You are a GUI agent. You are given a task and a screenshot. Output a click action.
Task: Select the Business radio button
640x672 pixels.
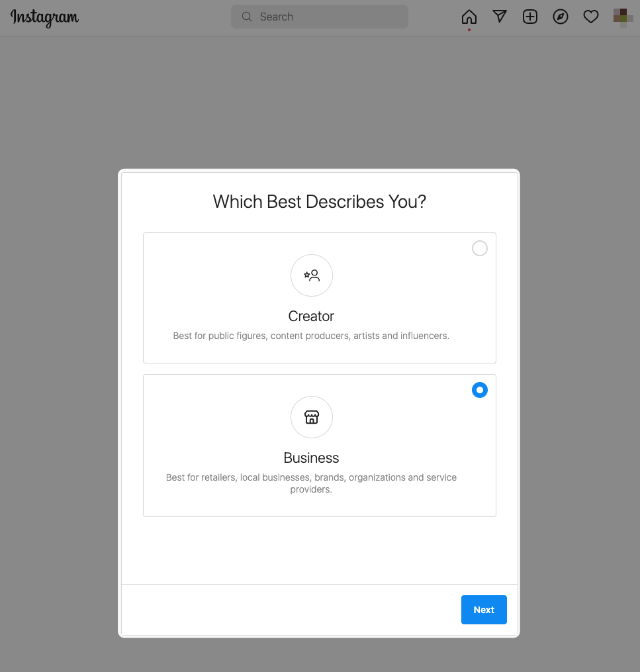(x=480, y=390)
